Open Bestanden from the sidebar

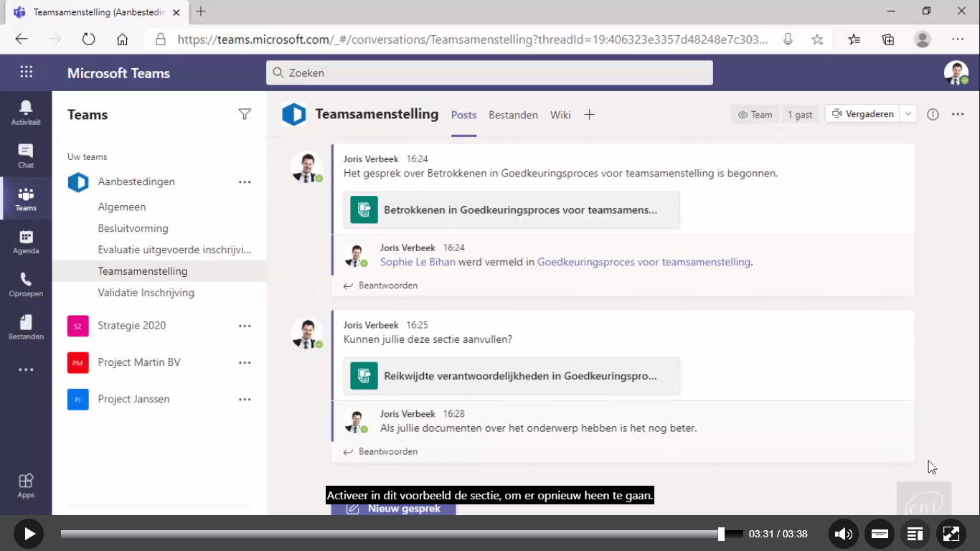(26, 326)
